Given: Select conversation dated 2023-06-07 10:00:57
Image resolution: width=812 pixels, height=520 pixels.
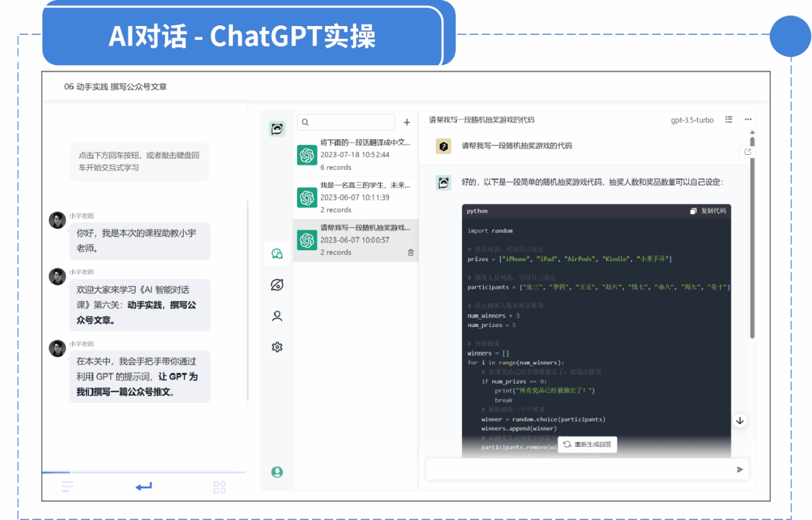Looking at the screenshot, I should pos(355,240).
